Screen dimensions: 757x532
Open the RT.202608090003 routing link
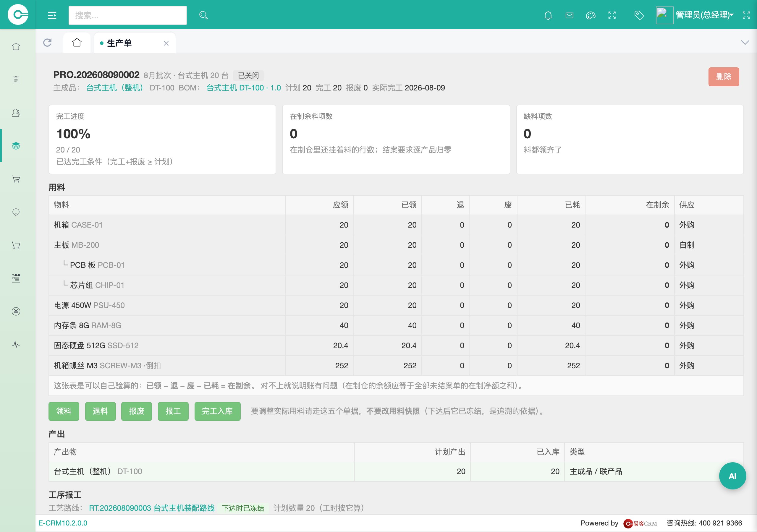click(x=152, y=508)
